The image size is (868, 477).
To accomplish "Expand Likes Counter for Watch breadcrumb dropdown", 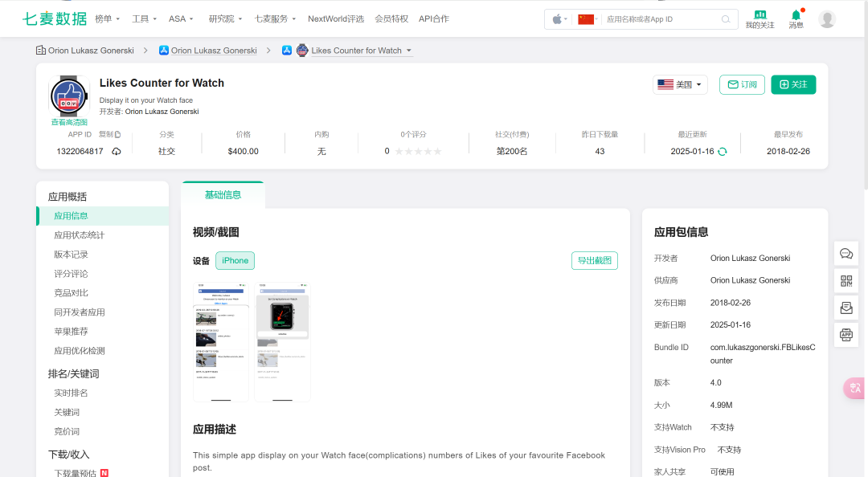I will click(x=362, y=51).
